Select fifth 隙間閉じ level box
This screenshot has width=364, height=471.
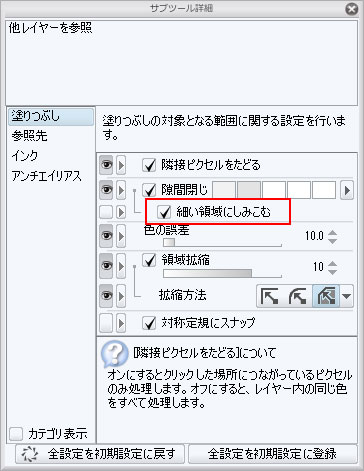tap(324, 190)
